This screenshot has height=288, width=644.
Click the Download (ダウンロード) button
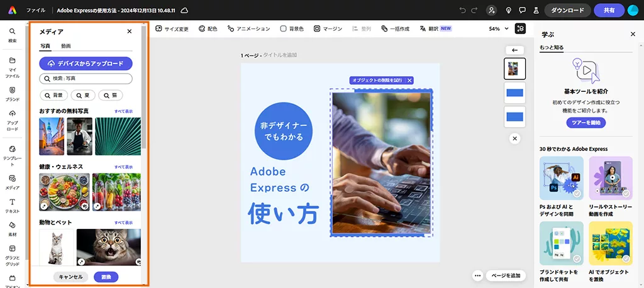pyautogui.click(x=568, y=10)
